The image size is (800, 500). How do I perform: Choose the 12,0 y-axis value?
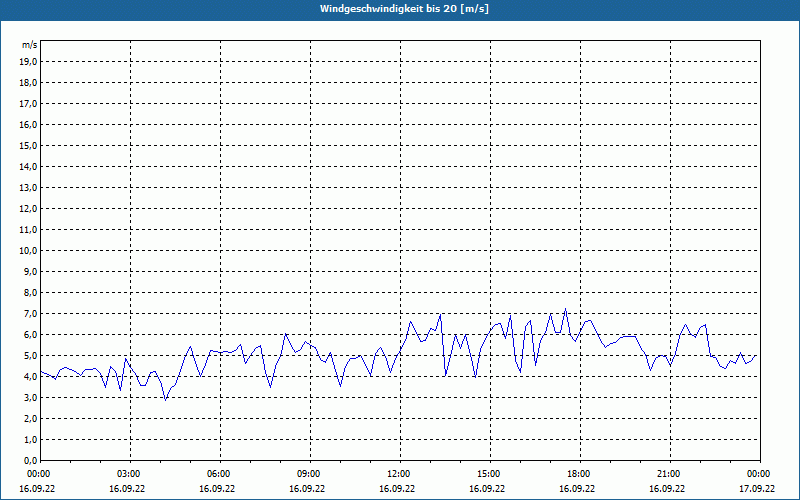tap(28, 209)
